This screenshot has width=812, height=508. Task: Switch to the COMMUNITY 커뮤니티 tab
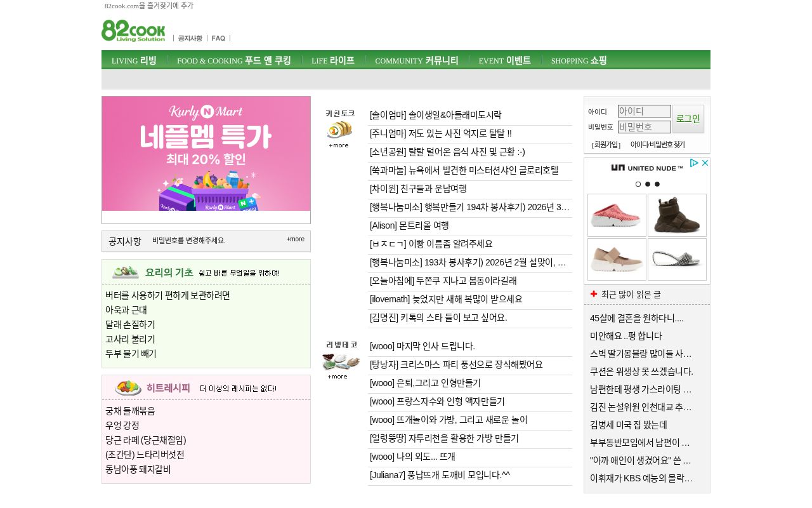(417, 60)
